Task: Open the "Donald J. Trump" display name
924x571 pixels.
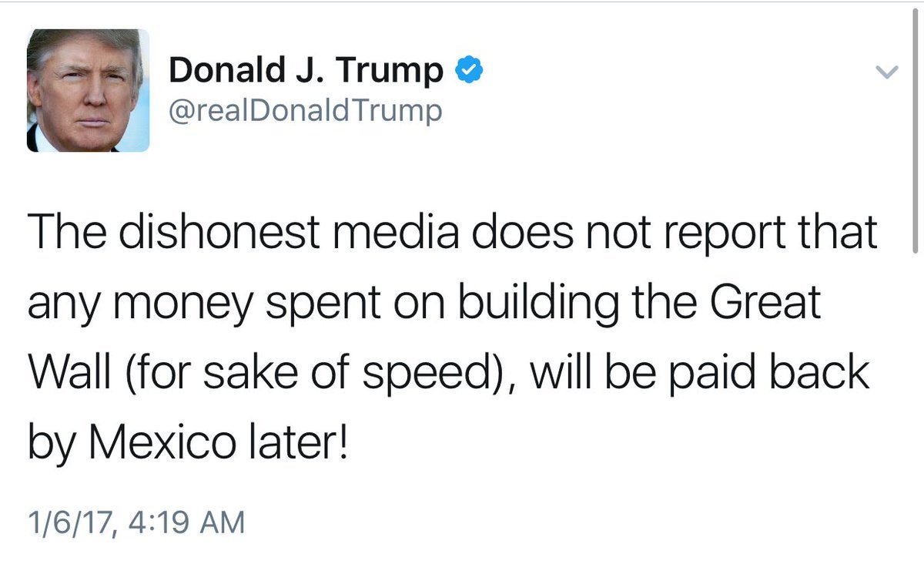Action: coord(306,71)
